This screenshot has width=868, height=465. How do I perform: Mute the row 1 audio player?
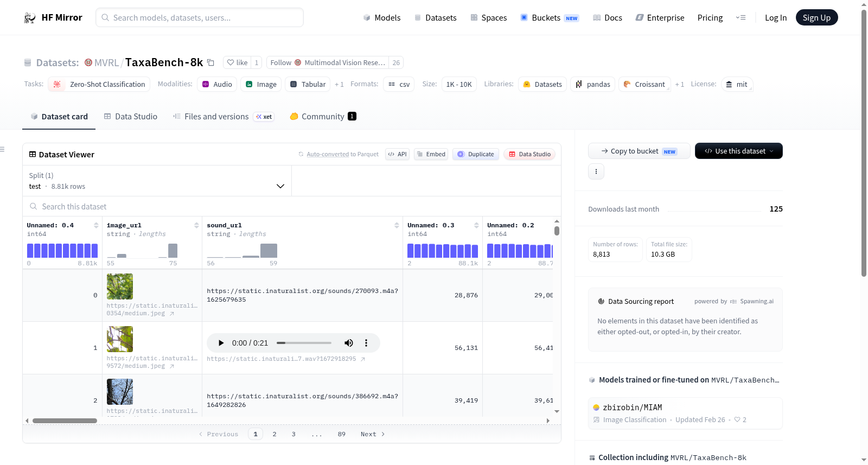[349, 343]
